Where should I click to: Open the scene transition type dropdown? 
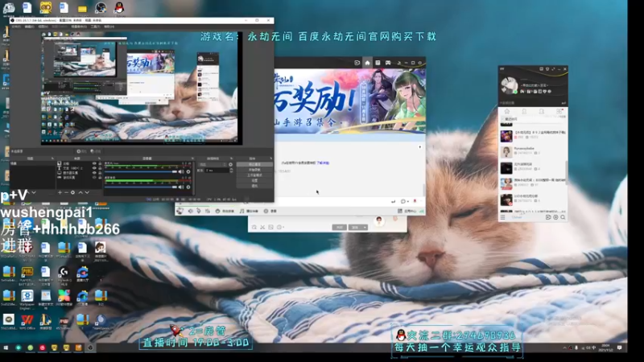point(213,165)
